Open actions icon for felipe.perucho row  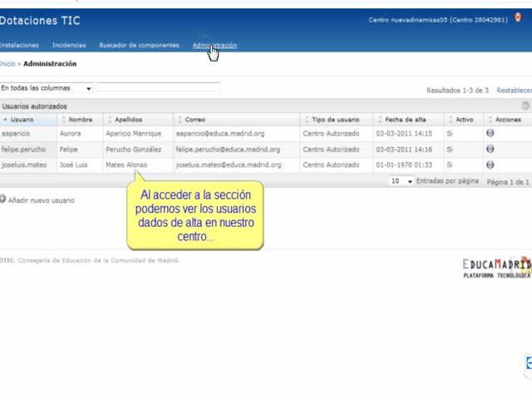[x=490, y=149]
